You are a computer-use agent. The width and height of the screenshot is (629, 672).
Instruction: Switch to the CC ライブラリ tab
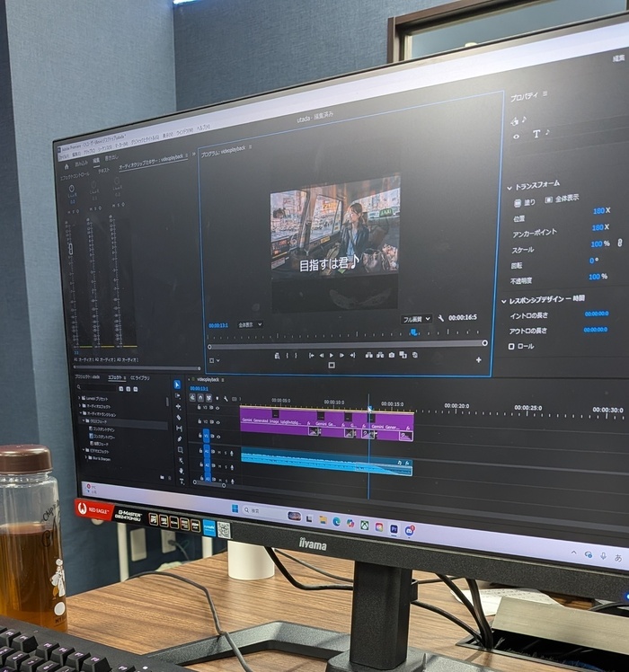tap(141, 378)
